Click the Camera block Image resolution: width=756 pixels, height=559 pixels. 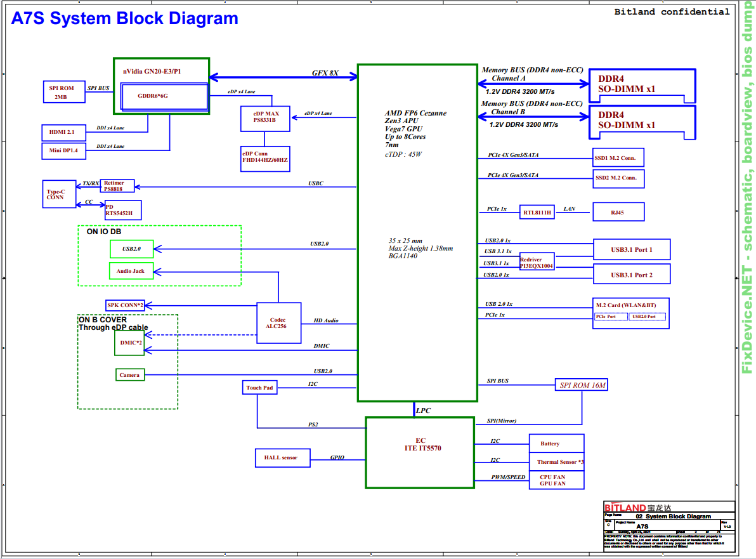tap(130, 375)
